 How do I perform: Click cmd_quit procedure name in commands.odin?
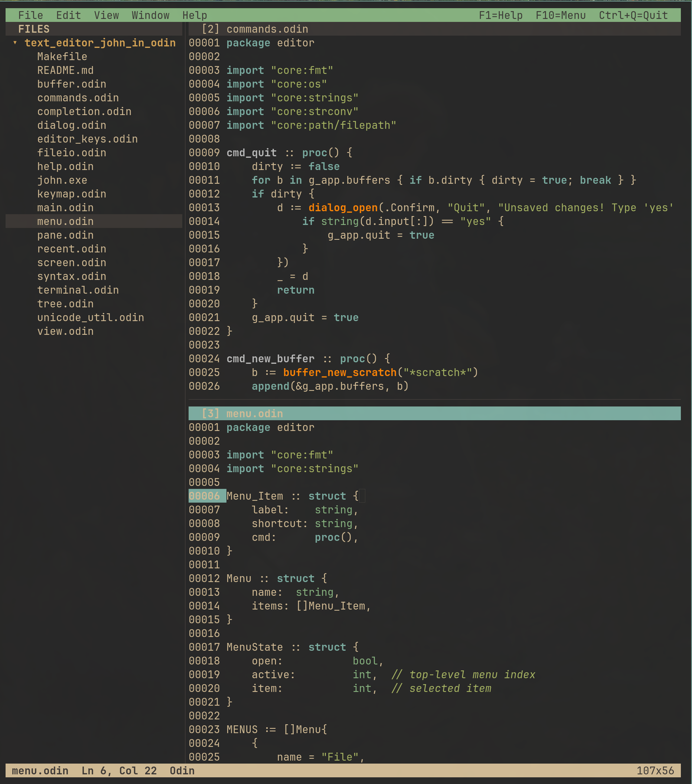(x=252, y=153)
